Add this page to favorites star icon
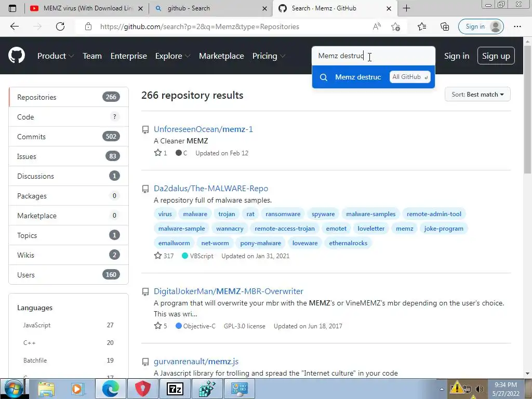Image resolution: width=532 pixels, height=399 pixels. [x=395, y=26]
